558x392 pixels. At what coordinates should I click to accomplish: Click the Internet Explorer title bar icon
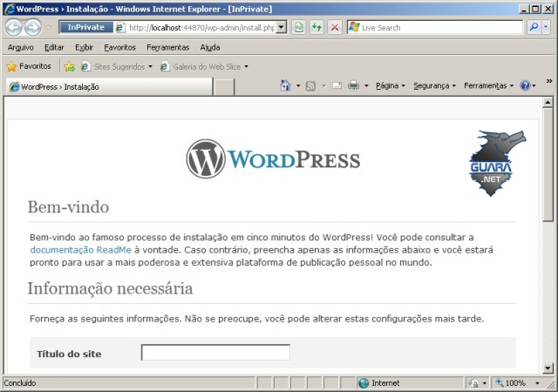point(10,9)
